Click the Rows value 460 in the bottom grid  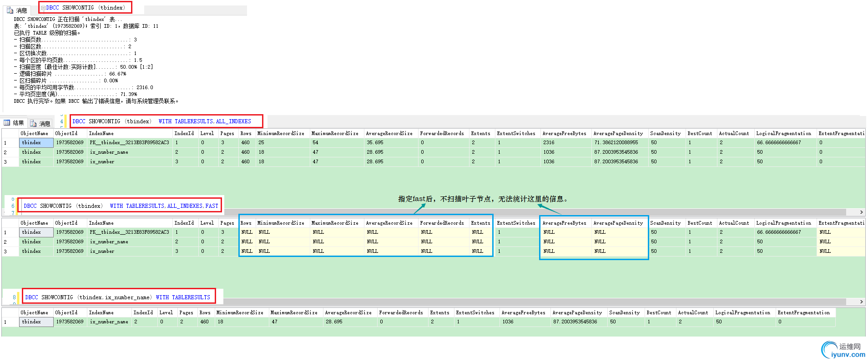[x=206, y=322]
